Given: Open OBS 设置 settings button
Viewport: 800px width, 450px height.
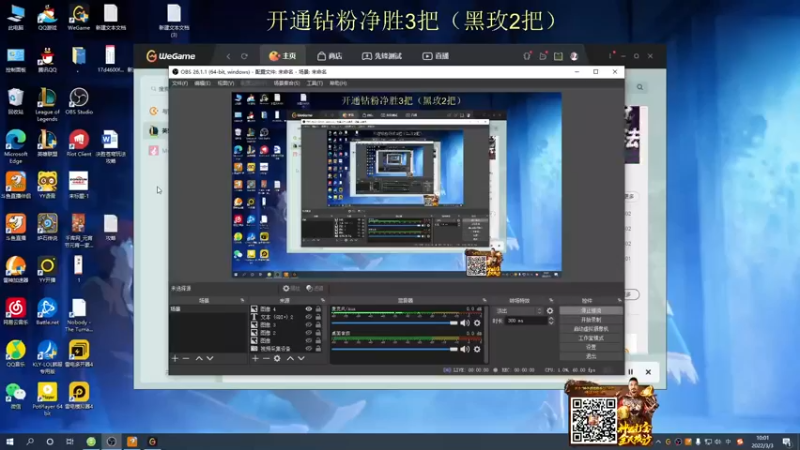Looking at the screenshot, I should [591, 347].
